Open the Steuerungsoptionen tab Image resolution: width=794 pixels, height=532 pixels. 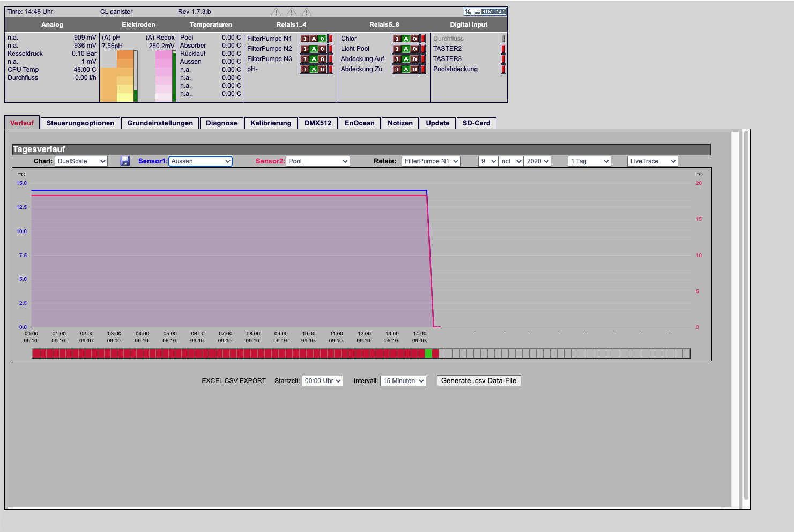pyautogui.click(x=80, y=123)
